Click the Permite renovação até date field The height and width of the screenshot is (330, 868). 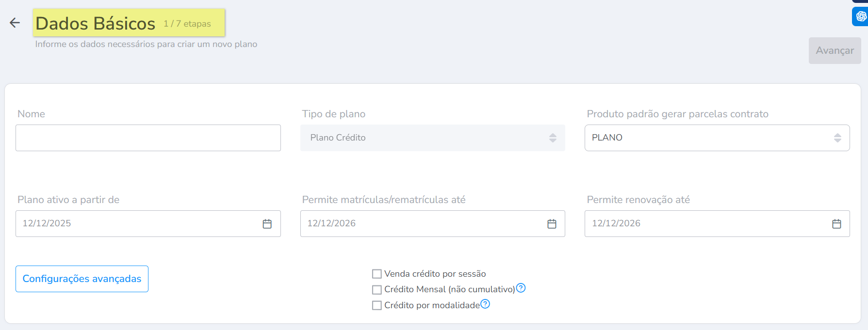(706, 223)
